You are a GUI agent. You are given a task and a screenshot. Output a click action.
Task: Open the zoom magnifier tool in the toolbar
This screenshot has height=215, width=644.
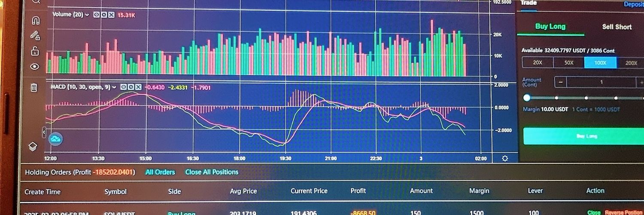point(36,2)
